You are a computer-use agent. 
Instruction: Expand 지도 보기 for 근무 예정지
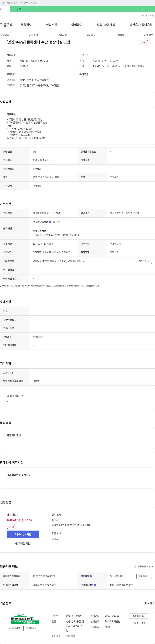[x=144, y=261]
